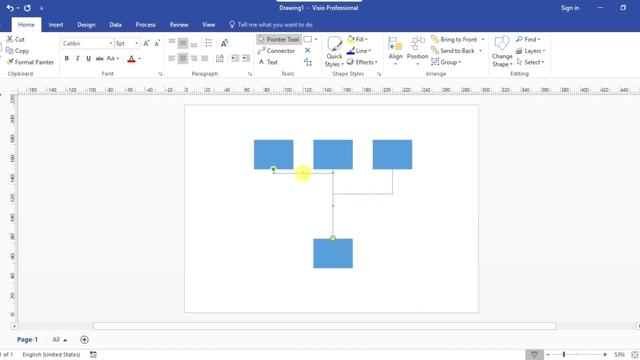
Task: Click the connection point X tool
Action: [x=307, y=50]
